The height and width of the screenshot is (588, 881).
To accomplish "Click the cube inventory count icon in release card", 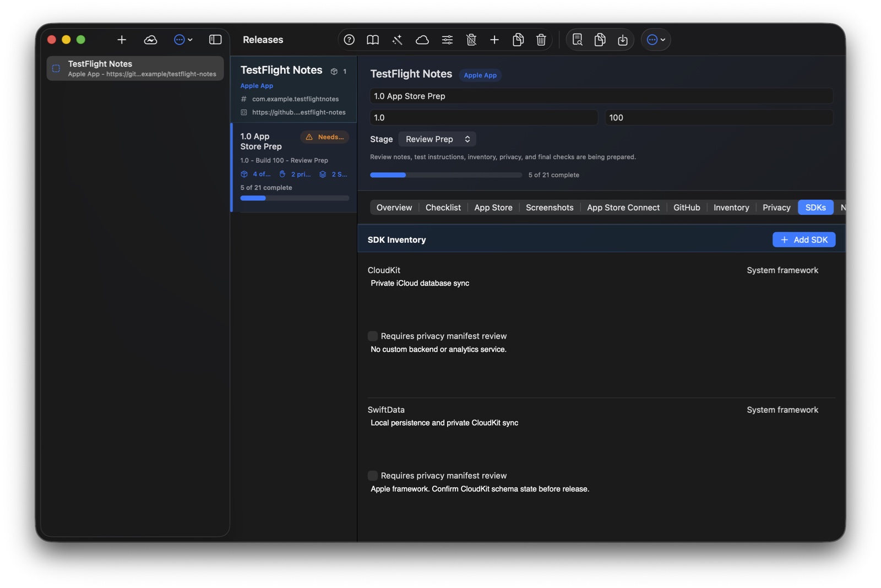I will click(244, 174).
